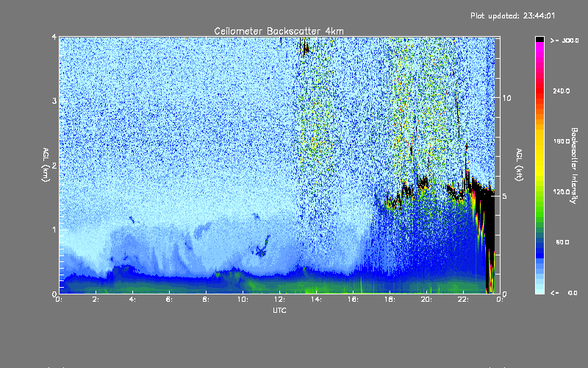Click the '5' kft label on right axis
This screenshot has height=368, width=588.
pos(505,196)
